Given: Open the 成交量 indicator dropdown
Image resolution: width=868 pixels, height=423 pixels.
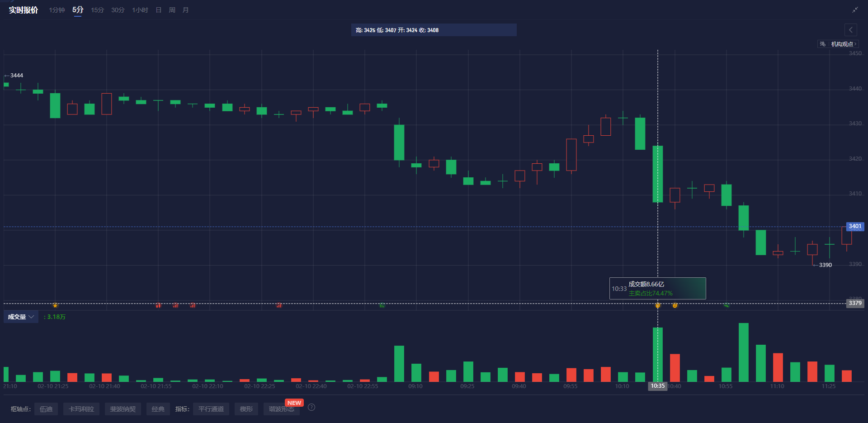Looking at the screenshot, I should pos(21,317).
